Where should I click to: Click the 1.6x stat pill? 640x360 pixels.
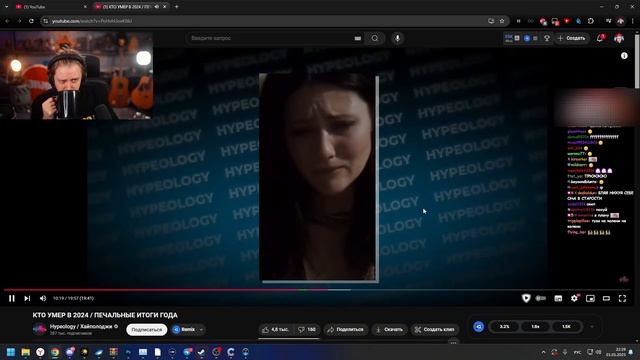point(535,327)
